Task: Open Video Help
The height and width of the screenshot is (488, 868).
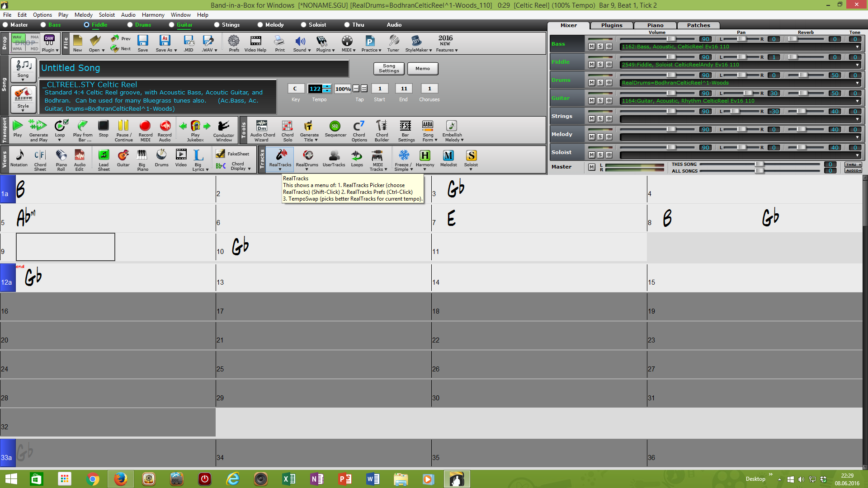Action: [x=255, y=43]
